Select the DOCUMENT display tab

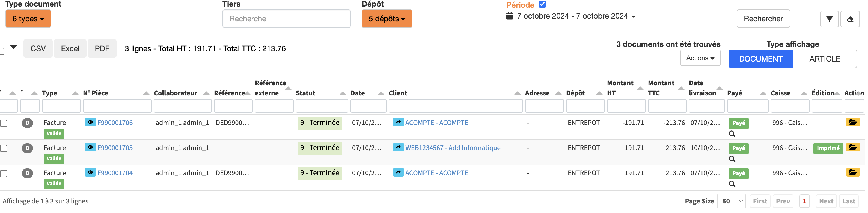point(760,59)
